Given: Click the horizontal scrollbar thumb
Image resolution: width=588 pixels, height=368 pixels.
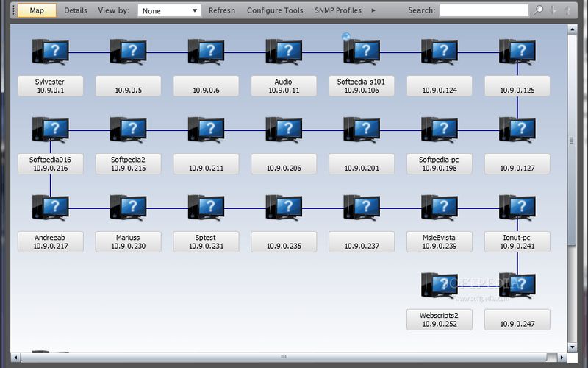Looking at the screenshot, I should pyautogui.click(x=284, y=357).
